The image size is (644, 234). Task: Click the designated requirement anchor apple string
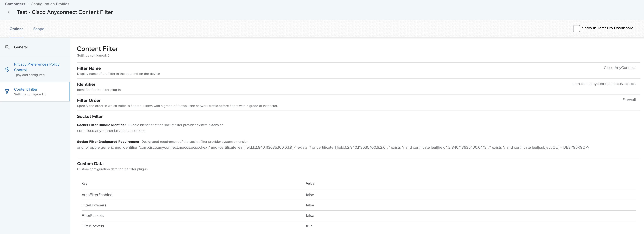pos(333,147)
